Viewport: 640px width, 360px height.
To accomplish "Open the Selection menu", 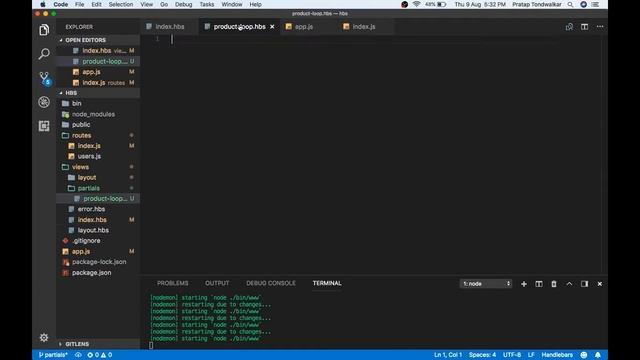I will (x=120, y=4).
